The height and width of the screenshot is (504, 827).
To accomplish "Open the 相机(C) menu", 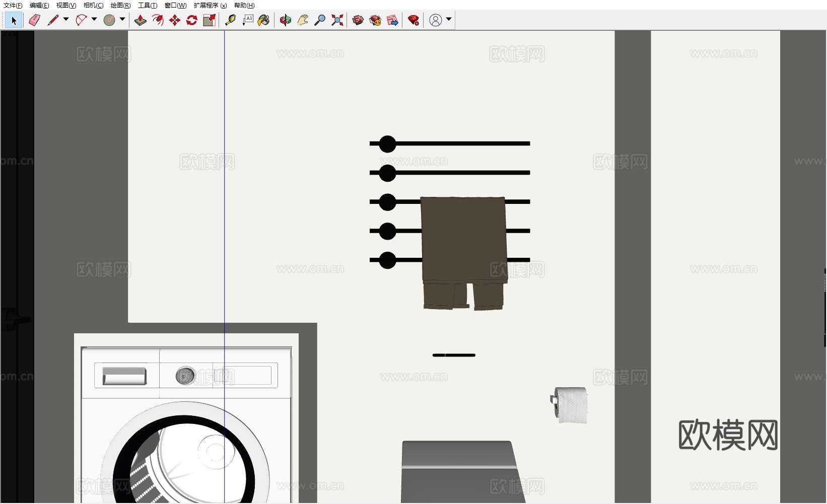I will pyautogui.click(x=93, y=6).
